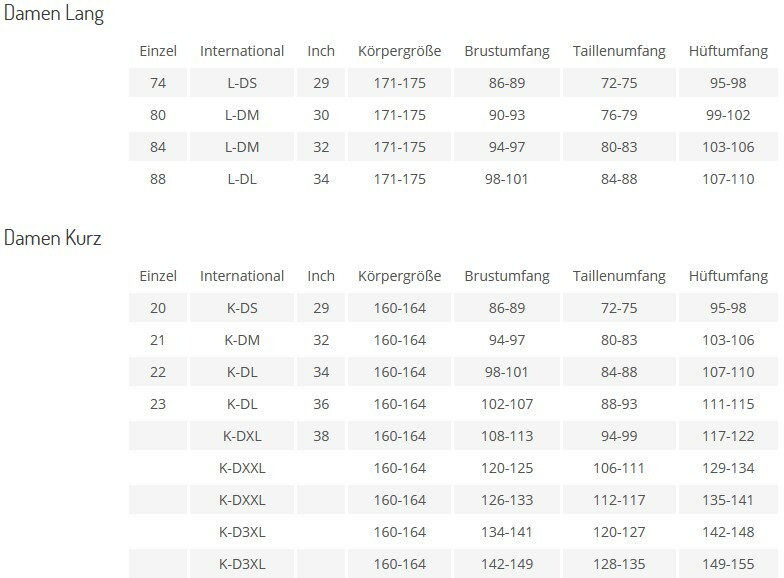Click Einzel size 23 cell

[x=158, y=404]
